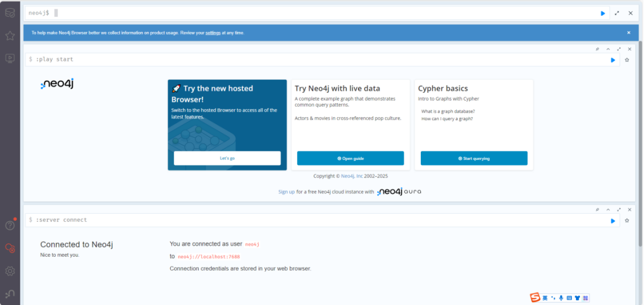Toggle the English/Chinese input mode
Image resolution: width=644 pixels, height=305 pixels.
(545, 297)
